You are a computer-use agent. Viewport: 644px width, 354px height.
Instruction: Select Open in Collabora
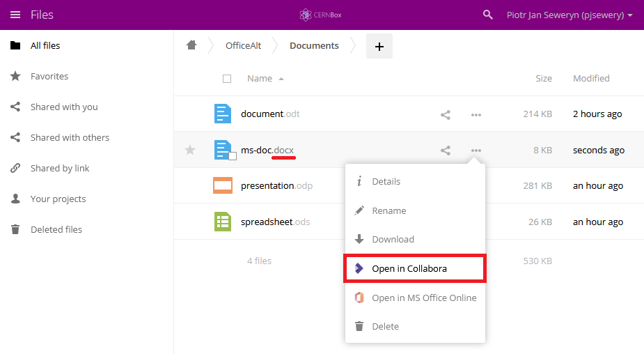pyautogui.click(x=415, y=268)
